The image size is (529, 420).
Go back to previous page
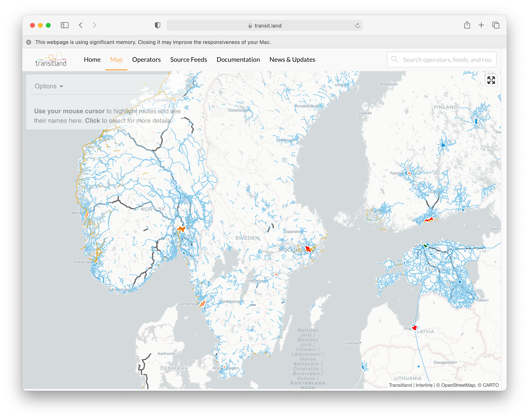click(81, 25)
